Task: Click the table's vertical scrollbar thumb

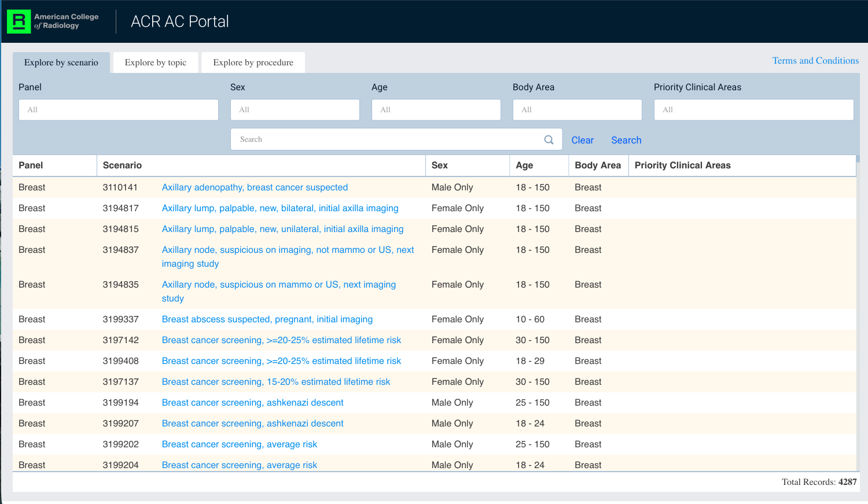Action: tap(858, 159)
